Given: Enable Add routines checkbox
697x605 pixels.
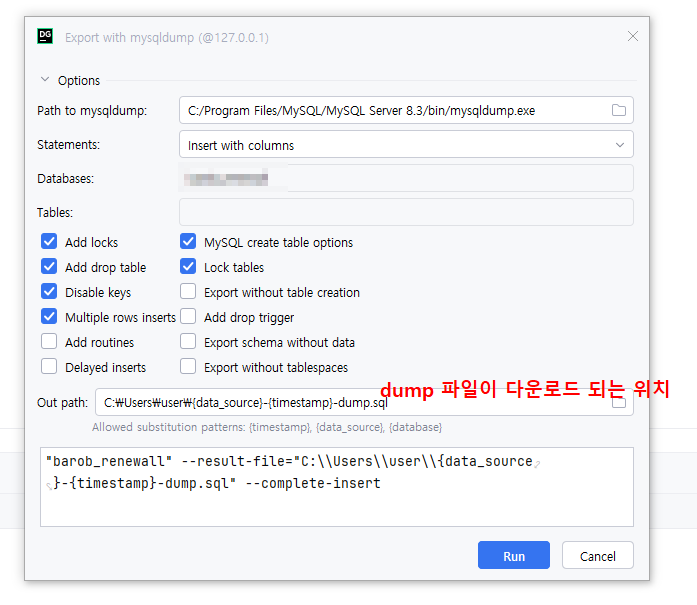Looking at the screenshot, I should tap(49, 341).
